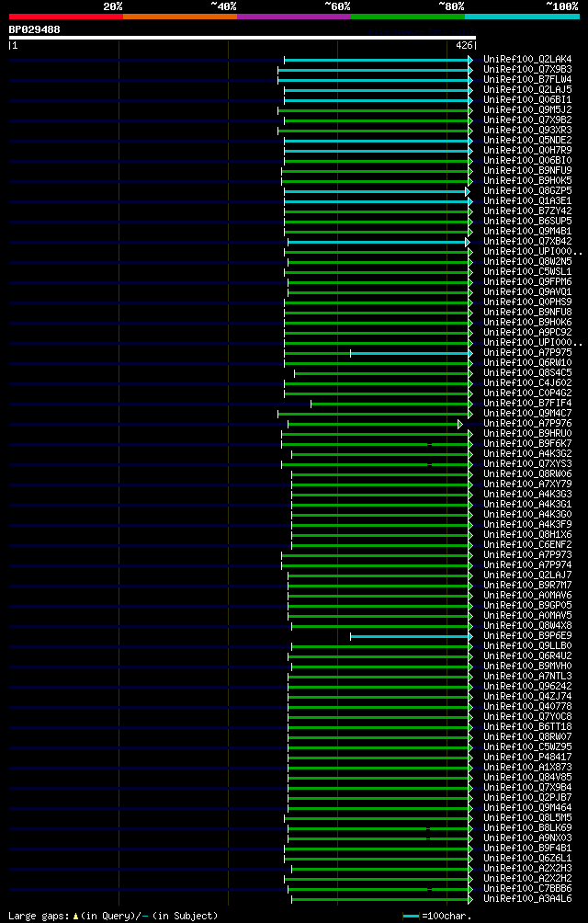The image size is (588, 923).
Task: Open hit UniRef100_A7P975
Action: coord(526,352)
